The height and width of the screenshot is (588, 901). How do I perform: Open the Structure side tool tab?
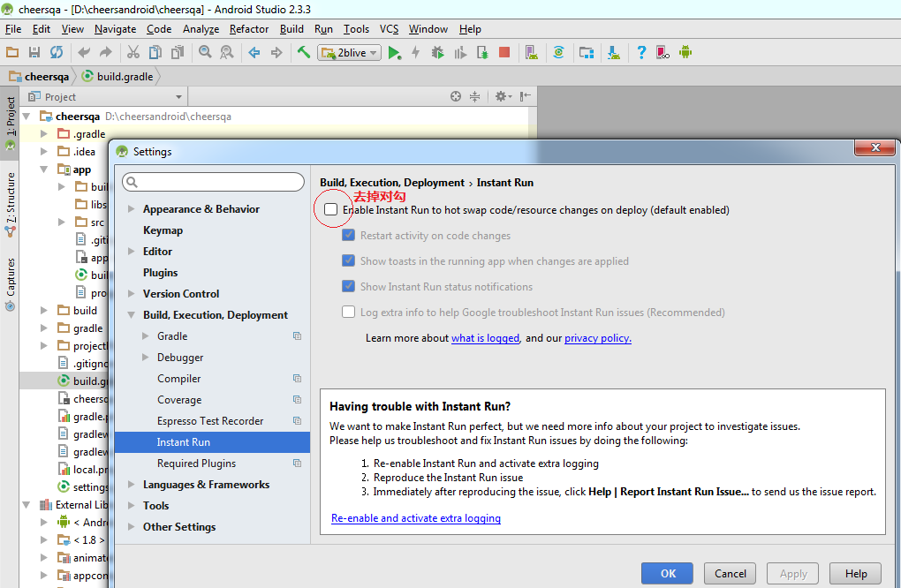[x=11, y=205]
